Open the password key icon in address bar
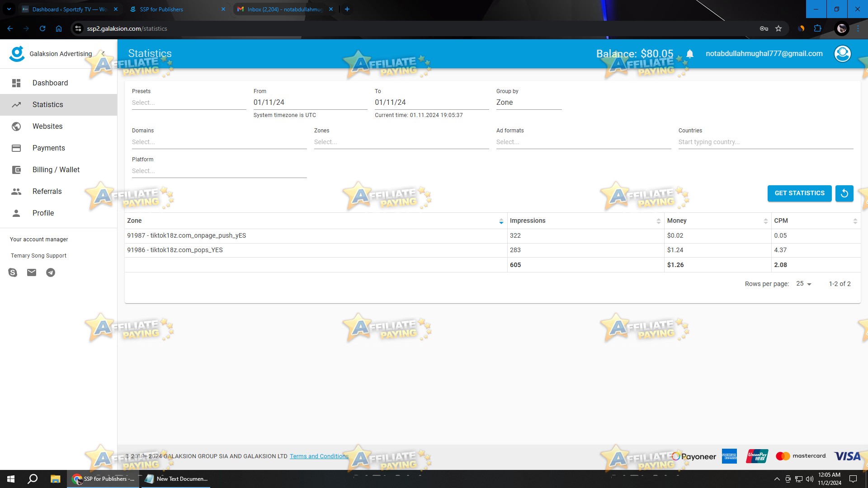 point(764,28)
